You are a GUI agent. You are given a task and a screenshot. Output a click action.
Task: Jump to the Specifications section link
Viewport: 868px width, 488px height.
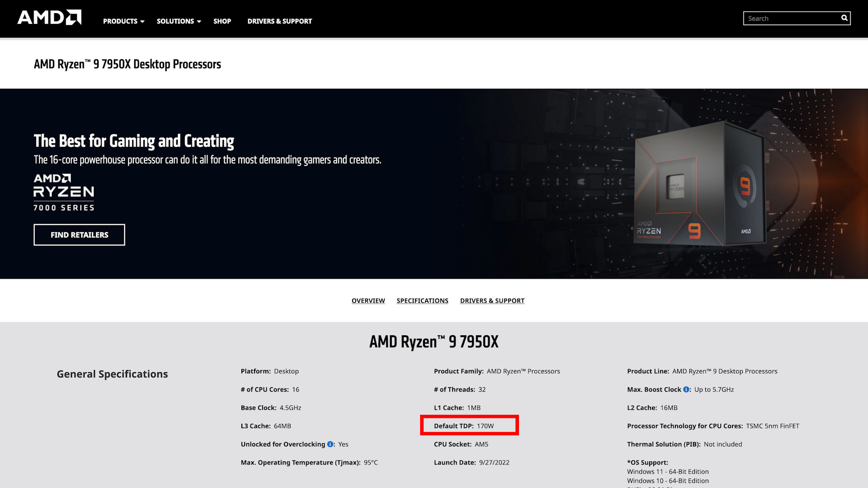point(422,301)
